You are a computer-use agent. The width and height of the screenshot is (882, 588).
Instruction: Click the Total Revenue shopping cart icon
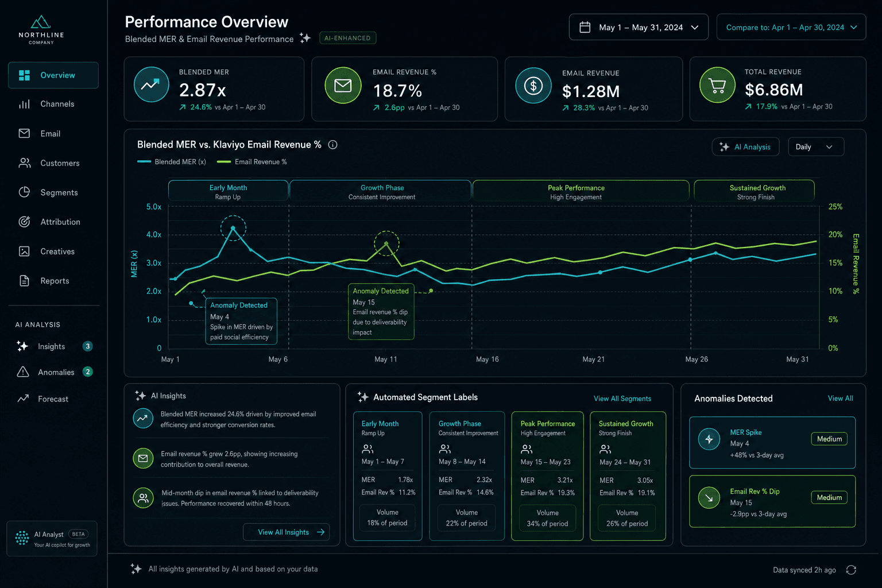pos(717,85)
